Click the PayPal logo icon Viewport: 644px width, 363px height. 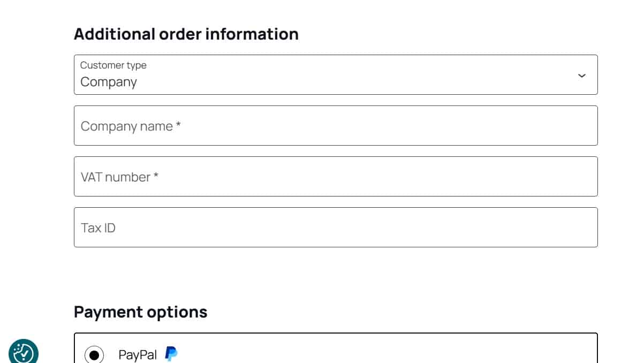point(171,354)
